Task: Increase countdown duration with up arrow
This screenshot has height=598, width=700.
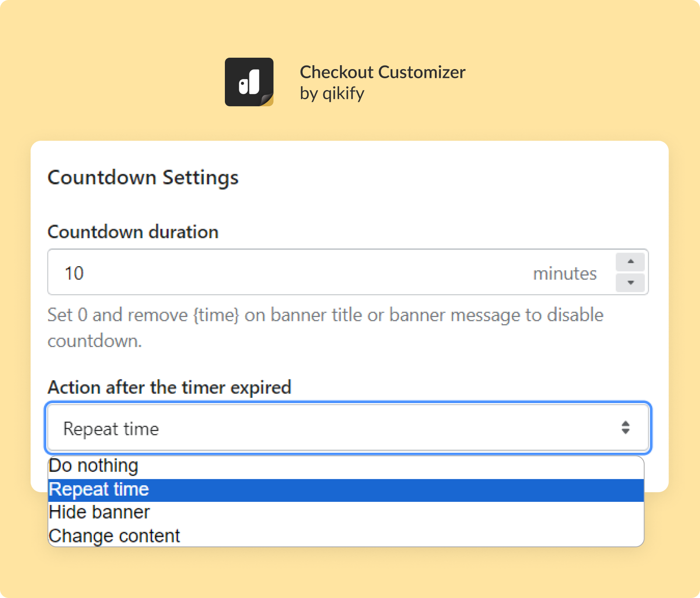Action: pos(630,261)
